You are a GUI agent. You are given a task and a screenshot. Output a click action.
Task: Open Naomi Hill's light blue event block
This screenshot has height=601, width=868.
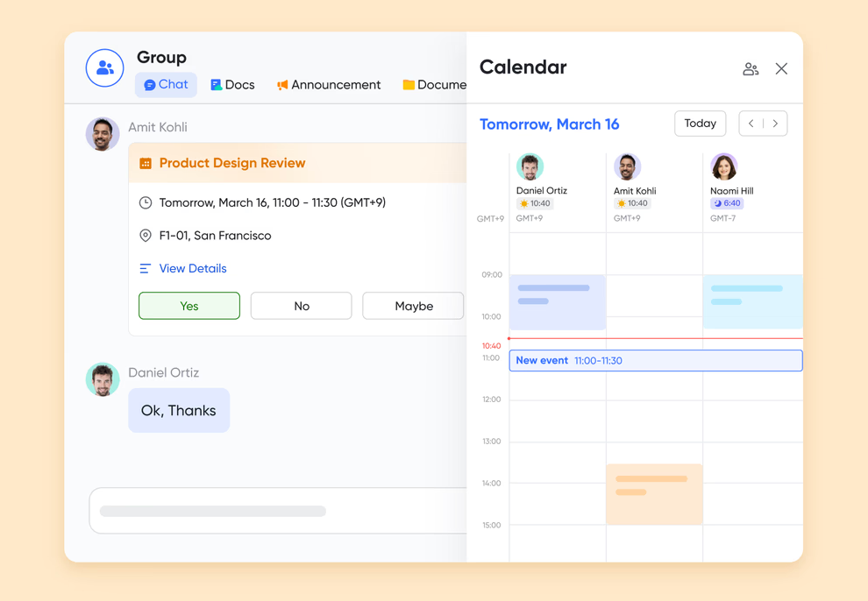753,301
